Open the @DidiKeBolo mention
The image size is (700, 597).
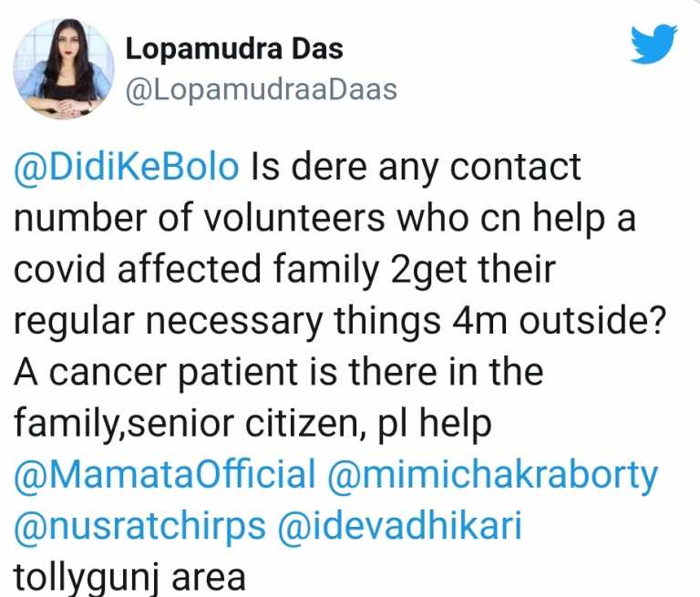[x=127, y=168]
